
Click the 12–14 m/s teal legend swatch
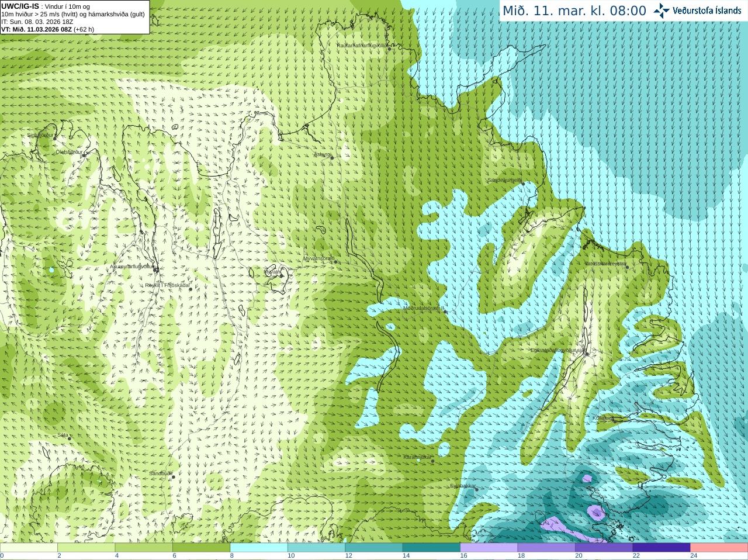[374, 548]
